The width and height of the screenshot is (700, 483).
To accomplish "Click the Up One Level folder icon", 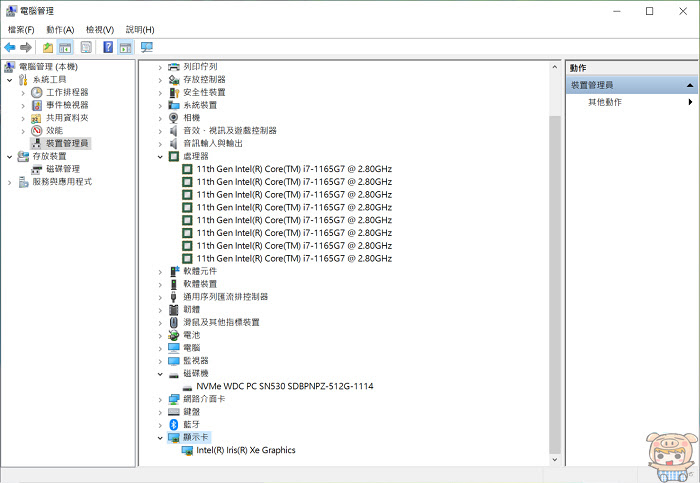I will click(x=48, y=47).
